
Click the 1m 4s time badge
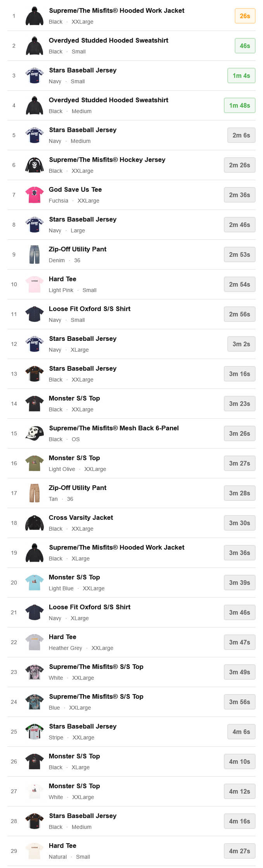pyautogui.click(x=241, y=76)
